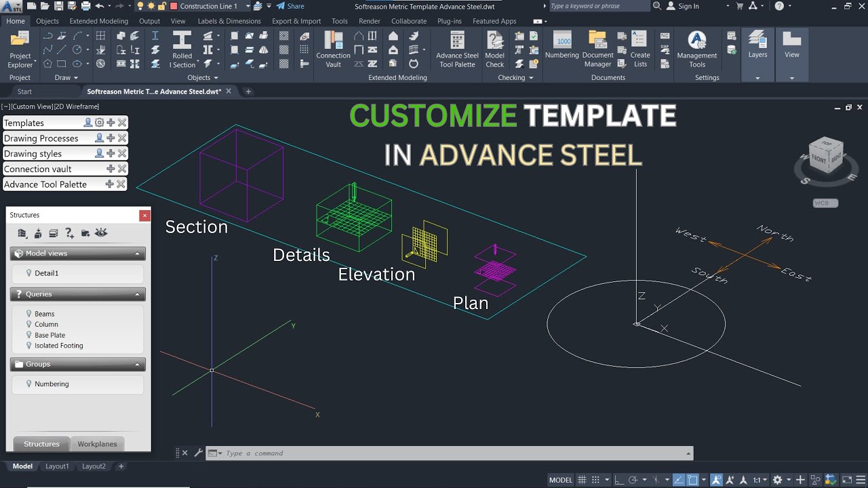Run Model Check
This screenshot has width=868, height=488.
pyautogui.click(x=495, y=49)
